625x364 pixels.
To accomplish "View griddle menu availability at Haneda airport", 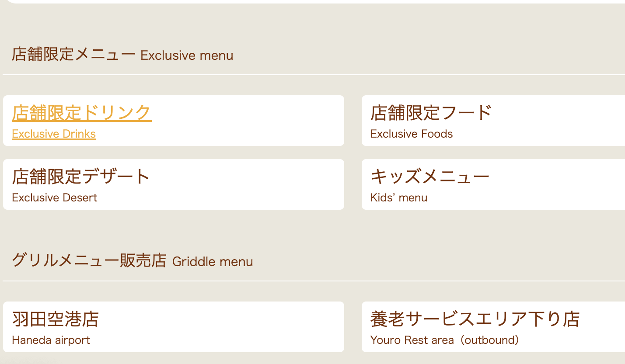I will coord(174,327).
